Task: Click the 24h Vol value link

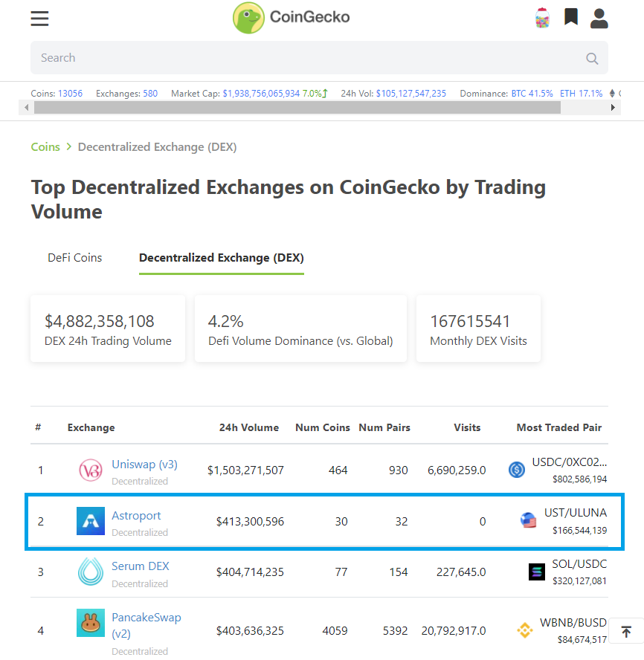Action: [x=411, y=94]
